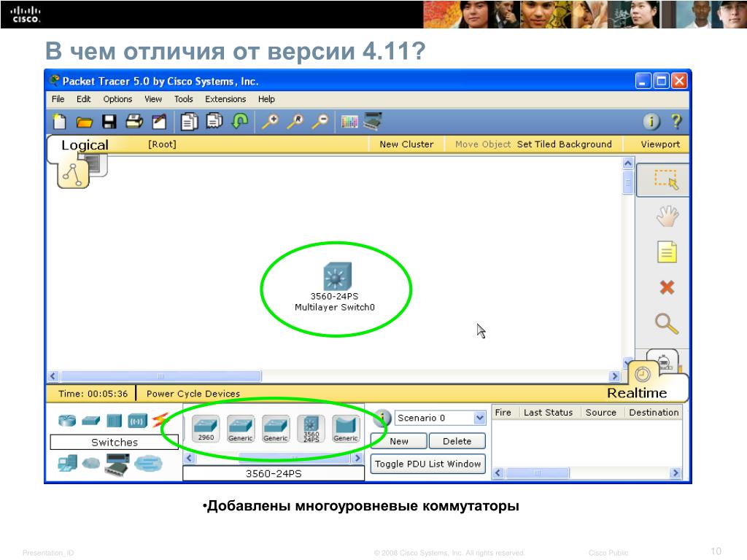Choose the Move Layout hand tool
Image resolution: width=747 pixels, height=560 pixels.
tap(667, 216)
